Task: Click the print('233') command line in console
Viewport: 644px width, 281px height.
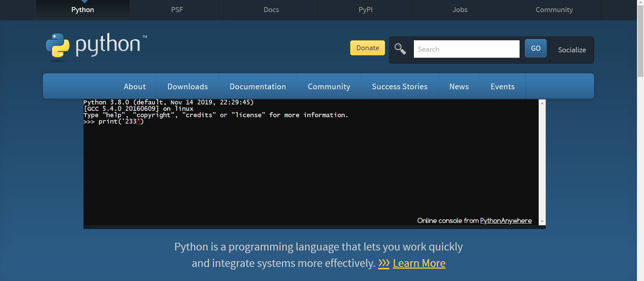Action: click(114, 122)
